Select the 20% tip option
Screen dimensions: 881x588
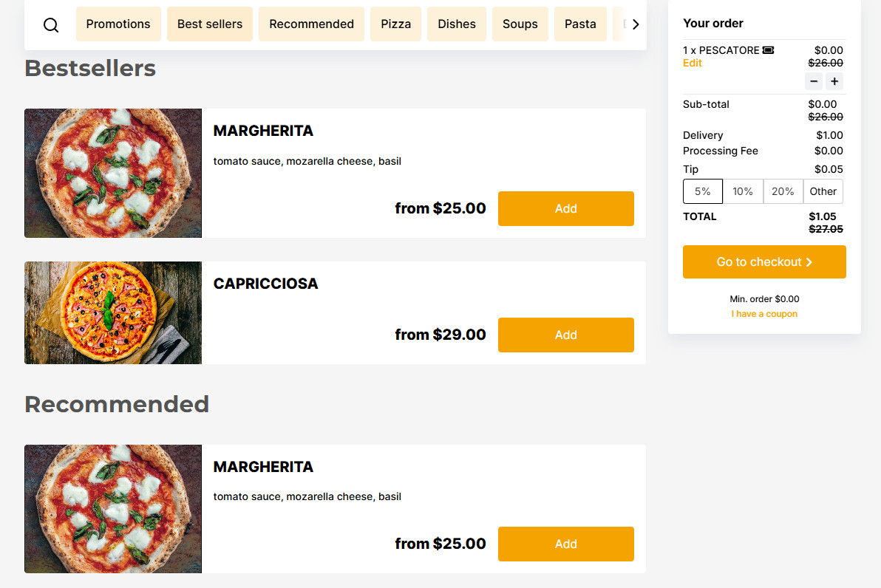click(x=783, y=191)
